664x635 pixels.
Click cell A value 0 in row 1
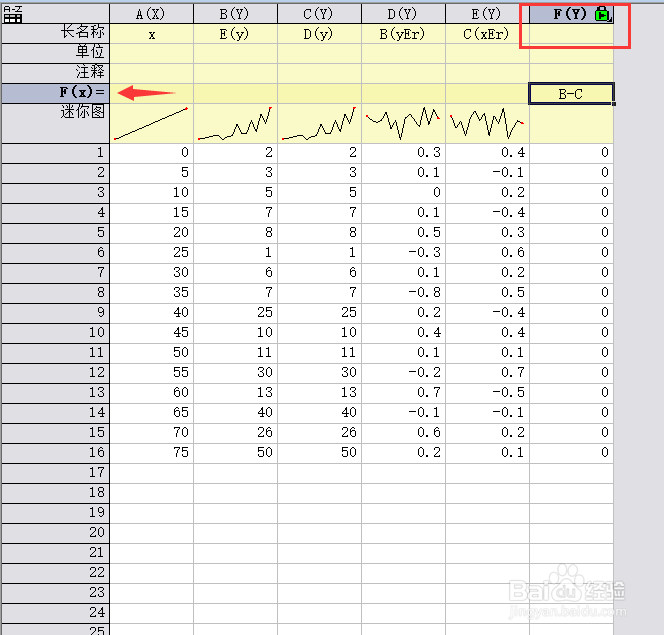click(151, 152)
